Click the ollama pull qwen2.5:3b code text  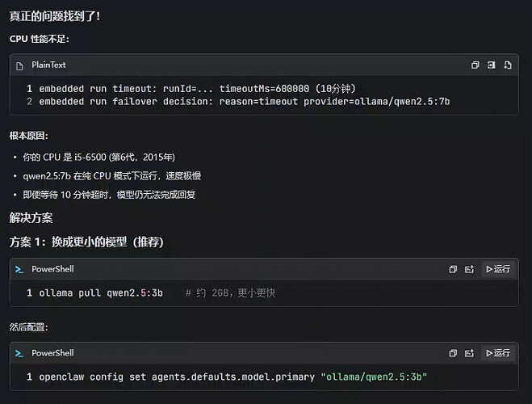point(101,292)
